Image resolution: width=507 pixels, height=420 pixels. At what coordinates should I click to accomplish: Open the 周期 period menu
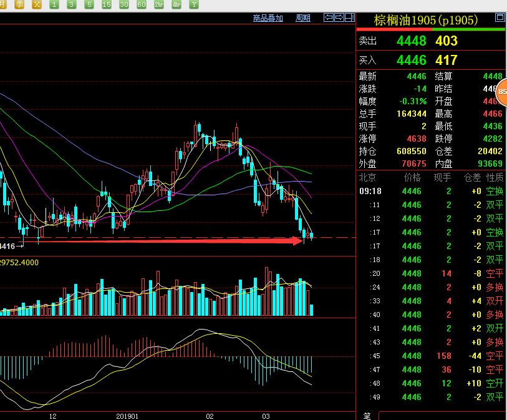302,18
